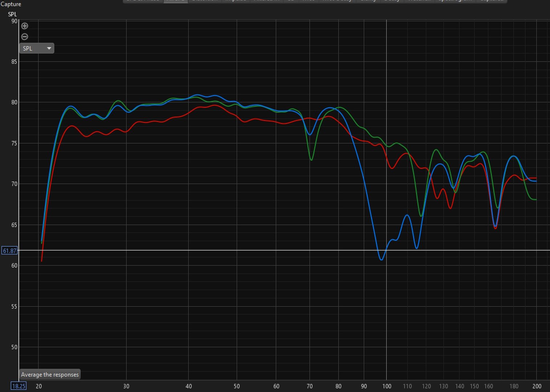Screen dimensions: 550x392
Task: Click the plus zoom-in icon on graph
Action: pos(25,26)
